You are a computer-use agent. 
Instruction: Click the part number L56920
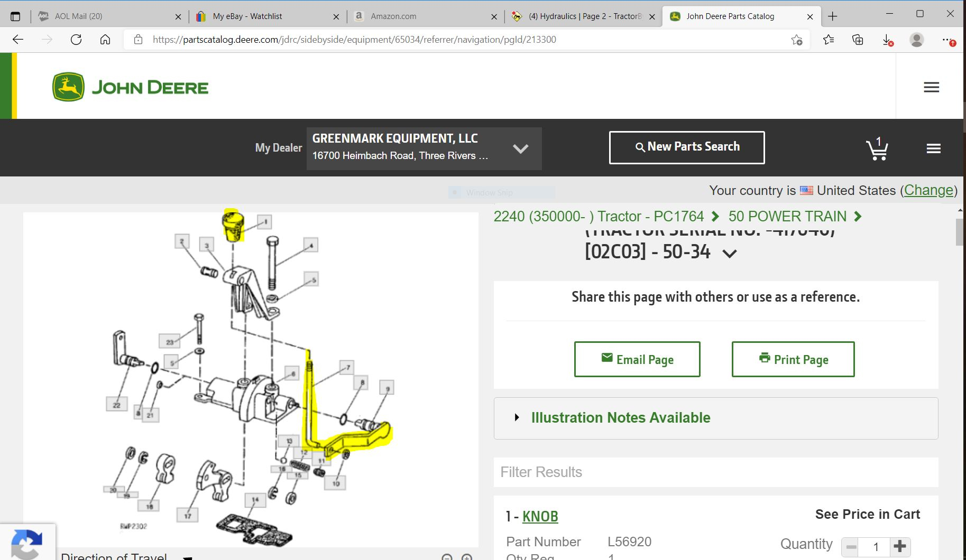(x=629, y=542)
